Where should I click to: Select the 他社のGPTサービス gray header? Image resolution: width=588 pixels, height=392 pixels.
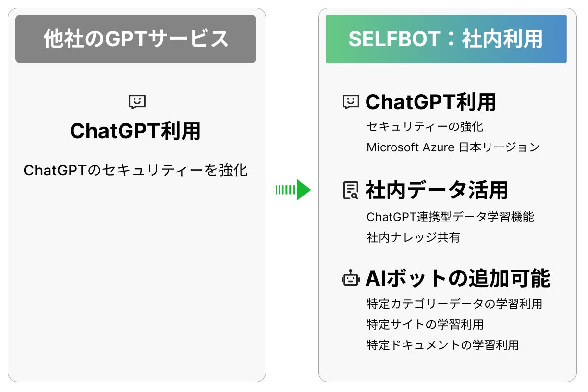pyautogui.click(x=136, y=39)
